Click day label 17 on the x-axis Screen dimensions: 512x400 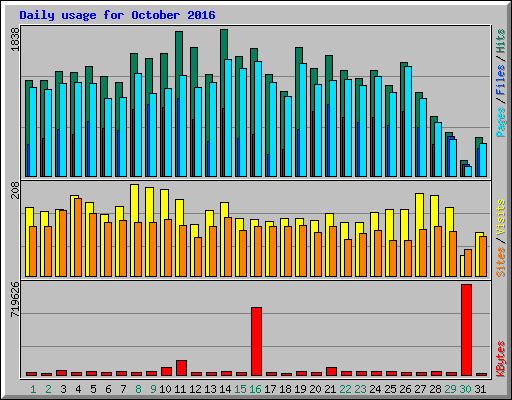coord(270,389)
